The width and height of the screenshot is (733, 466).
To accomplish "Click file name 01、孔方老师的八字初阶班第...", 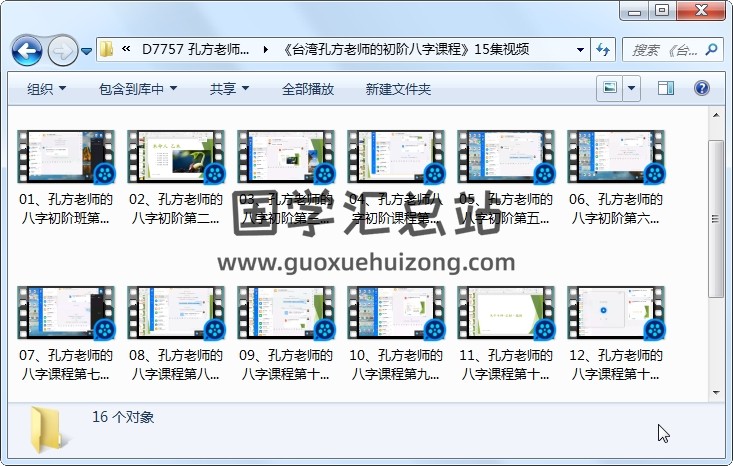I will point(66,208).
